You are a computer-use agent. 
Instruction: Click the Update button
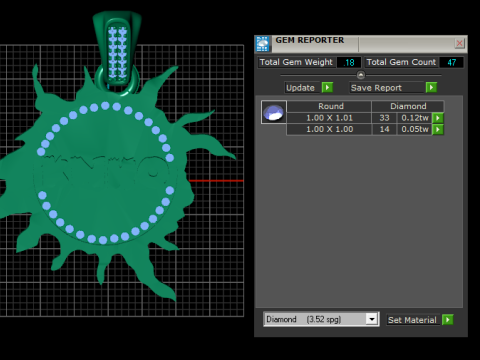pyautogui.click(x=301, y=88)
